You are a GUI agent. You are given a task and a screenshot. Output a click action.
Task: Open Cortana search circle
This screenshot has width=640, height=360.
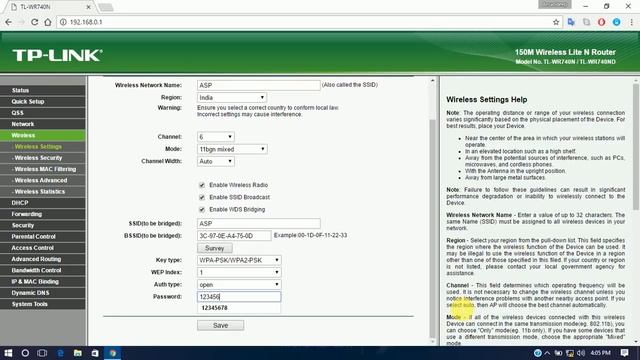pos(25,353)
